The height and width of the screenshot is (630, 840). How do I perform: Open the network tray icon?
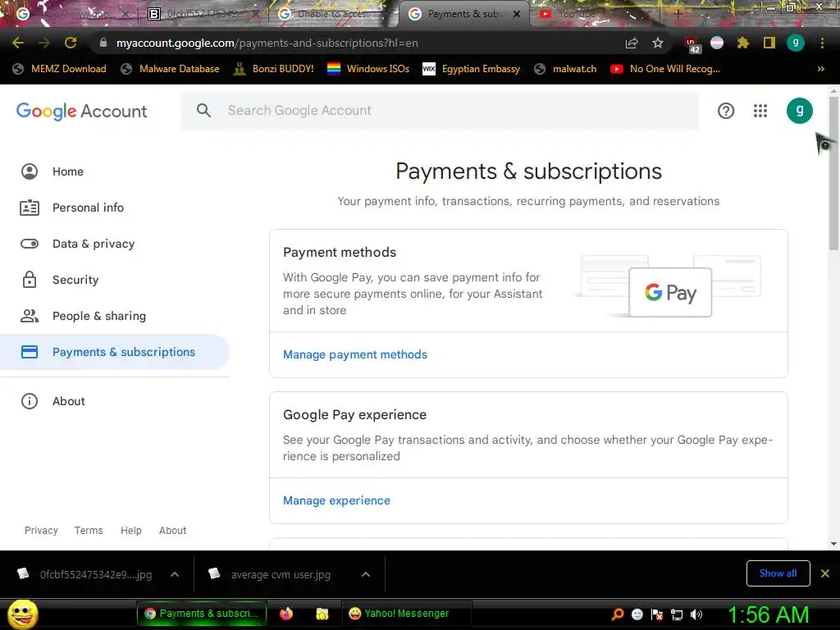(677, 614)
